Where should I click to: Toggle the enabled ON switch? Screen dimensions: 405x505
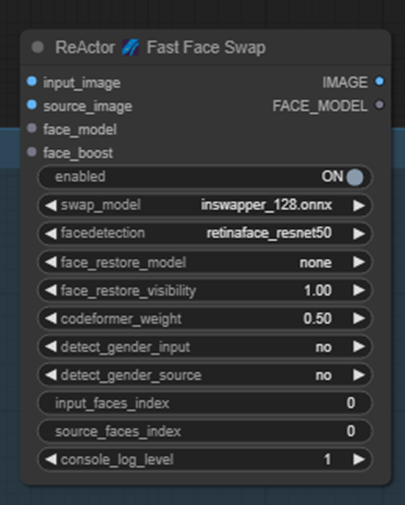pyautogui.click(x=355, y=177)
